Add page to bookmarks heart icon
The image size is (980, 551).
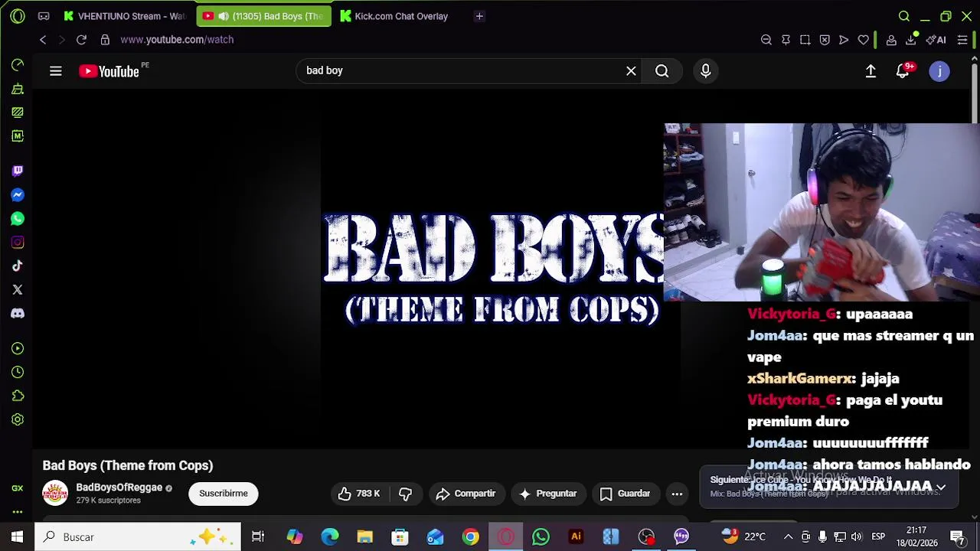point(864,40)
